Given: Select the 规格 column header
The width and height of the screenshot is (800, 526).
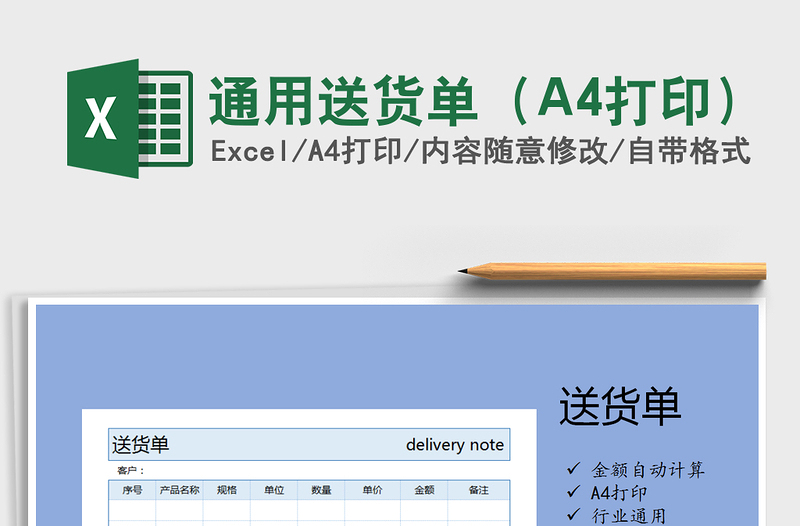Looking at the screenshot, I should coord(227,490).
